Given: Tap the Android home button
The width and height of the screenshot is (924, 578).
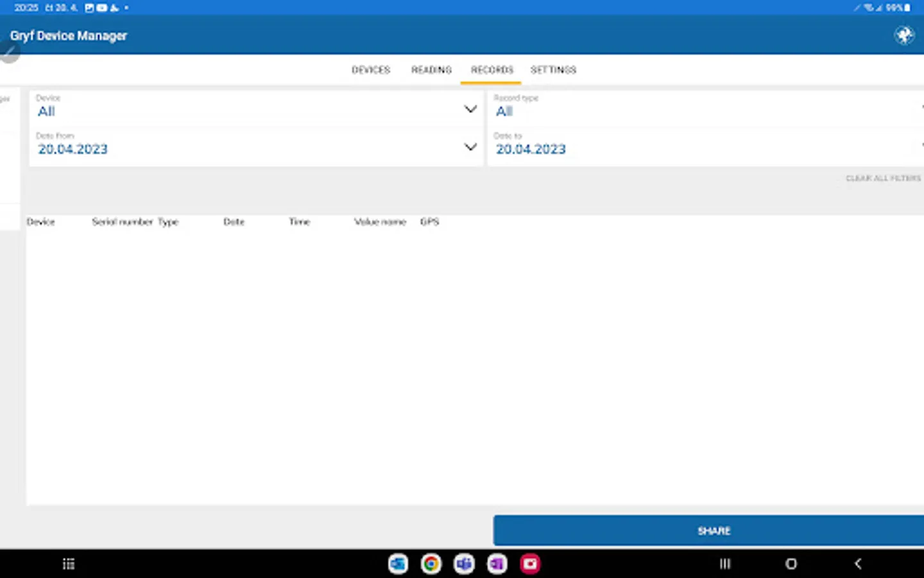Looking at the screenshot, I should [x=791, y=564].
